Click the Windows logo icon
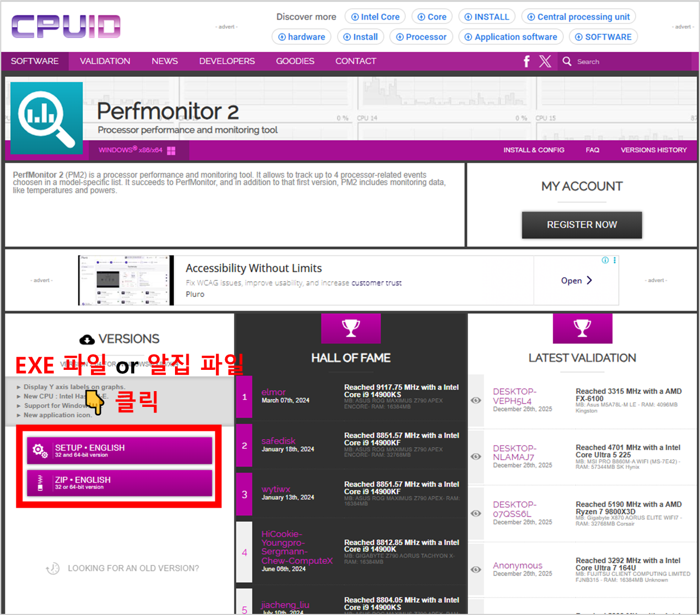 pos(171,151)
